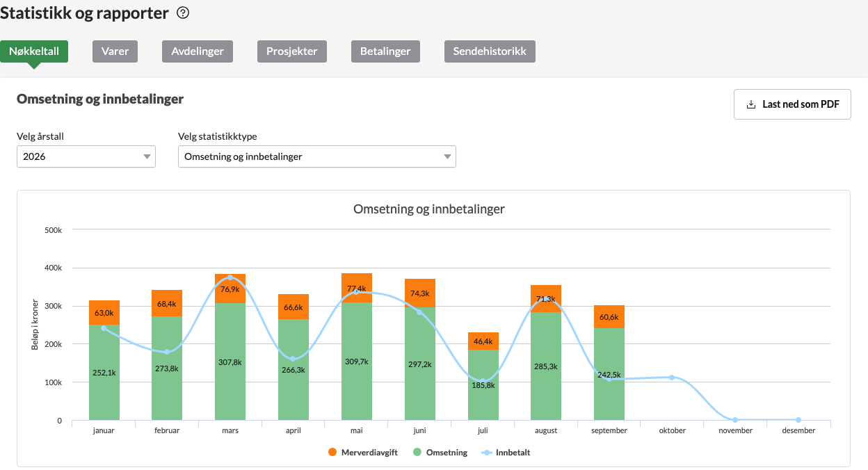Select the orange juli segment labeled 46,4k
Viewport: 868px width, 470px height.
tap(483, 341)
